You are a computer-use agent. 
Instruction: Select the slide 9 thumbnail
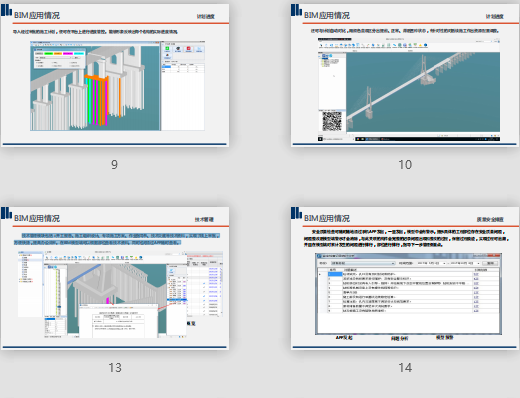tap(115, 75)
